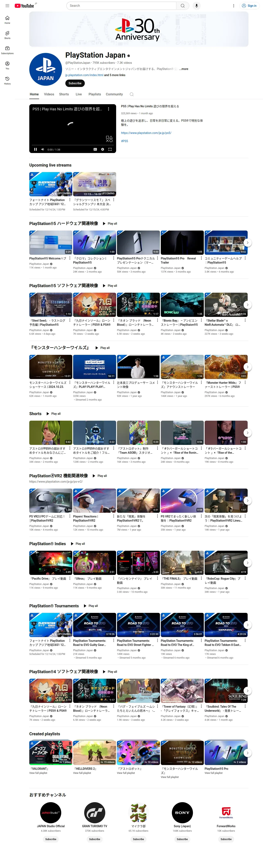The image size is (263, 868).
Task: Open the jp.playstation.com/index.html link
Action: coord(84,75)
